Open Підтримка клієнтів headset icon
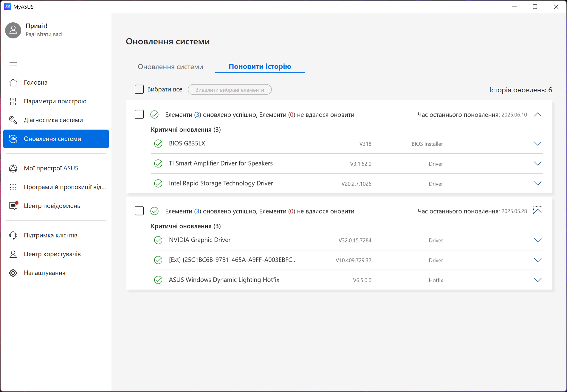567x392 pixels. click(x=13, y=235)
